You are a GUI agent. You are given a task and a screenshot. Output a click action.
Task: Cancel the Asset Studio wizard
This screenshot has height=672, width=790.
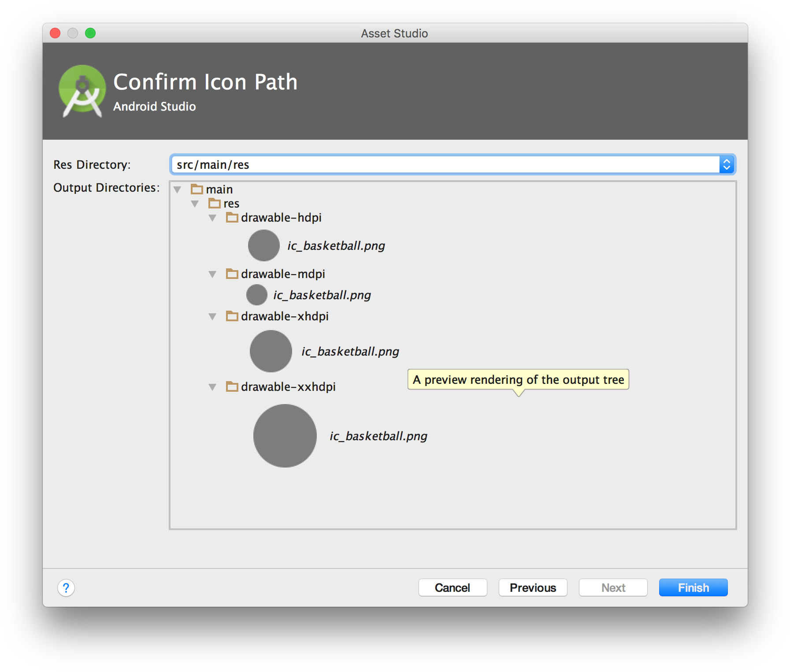point(452,587)
